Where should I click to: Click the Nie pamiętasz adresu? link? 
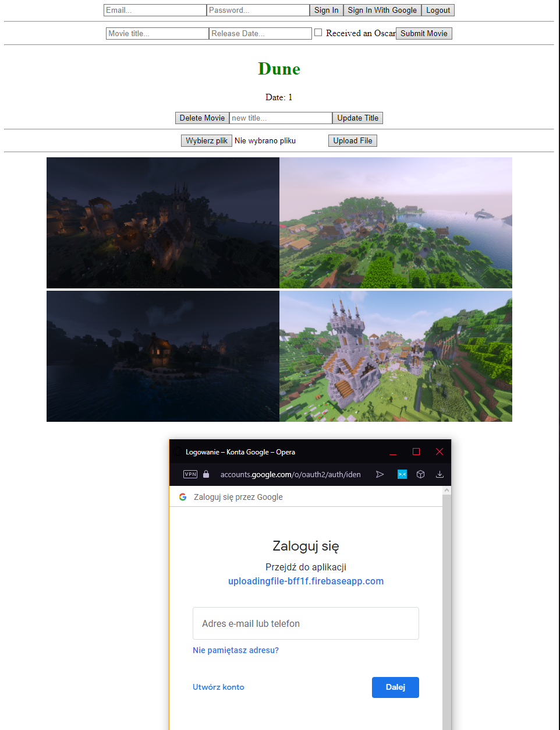point(235,650)
